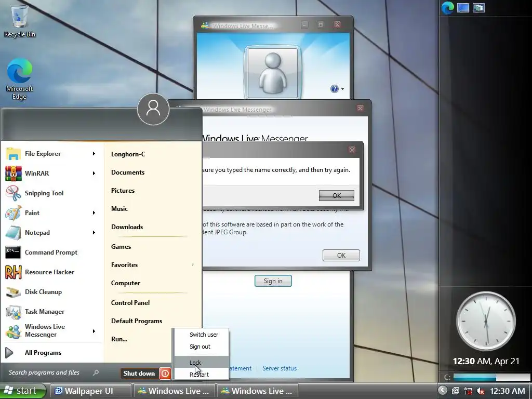This screenshot has width=532, height=399.
Task: Select Restart in the power menu
Action: coord(201,374)
